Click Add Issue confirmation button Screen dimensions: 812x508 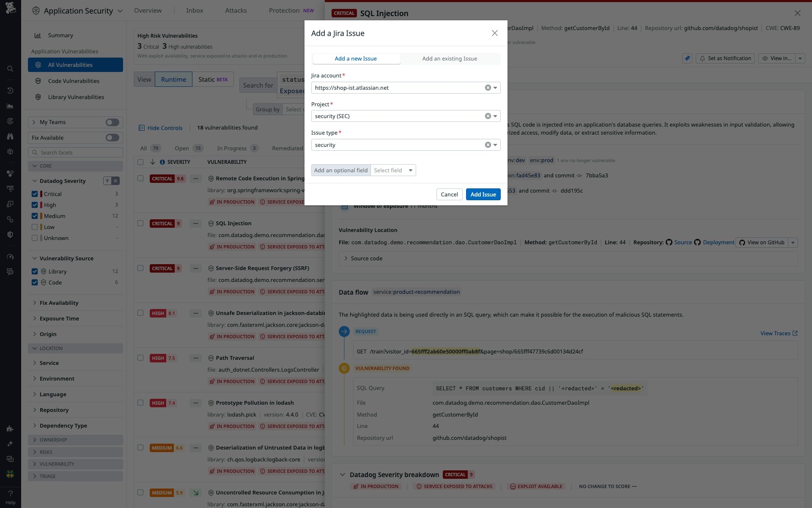click(x=483, y=194)
